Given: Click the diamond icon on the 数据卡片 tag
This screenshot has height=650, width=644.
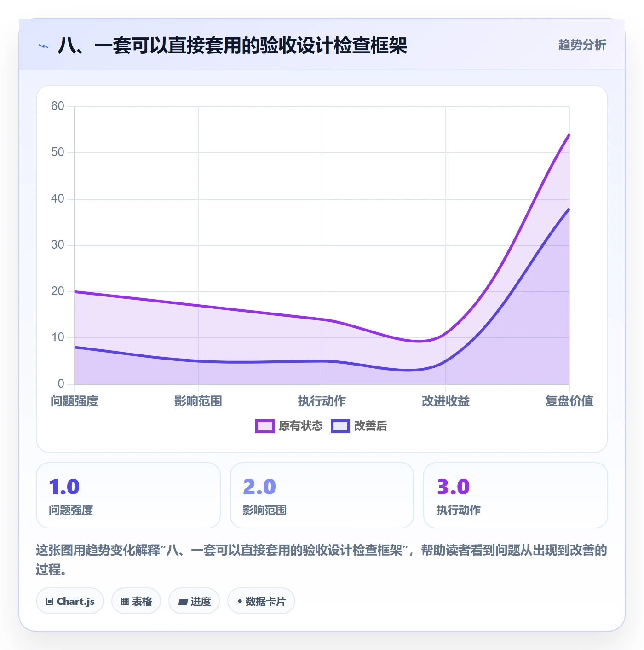Looking at the screenshot, I should (x=240, y=601).
